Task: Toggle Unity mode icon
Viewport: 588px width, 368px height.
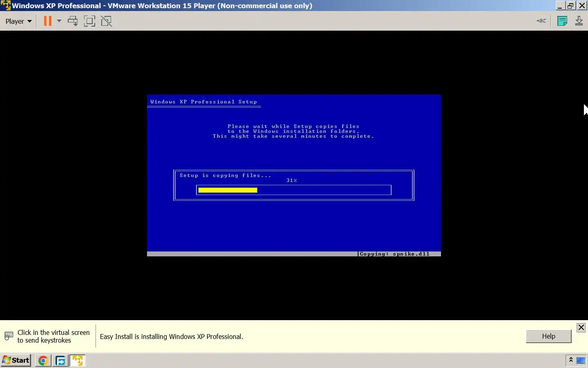Action: tap(106, 21)
